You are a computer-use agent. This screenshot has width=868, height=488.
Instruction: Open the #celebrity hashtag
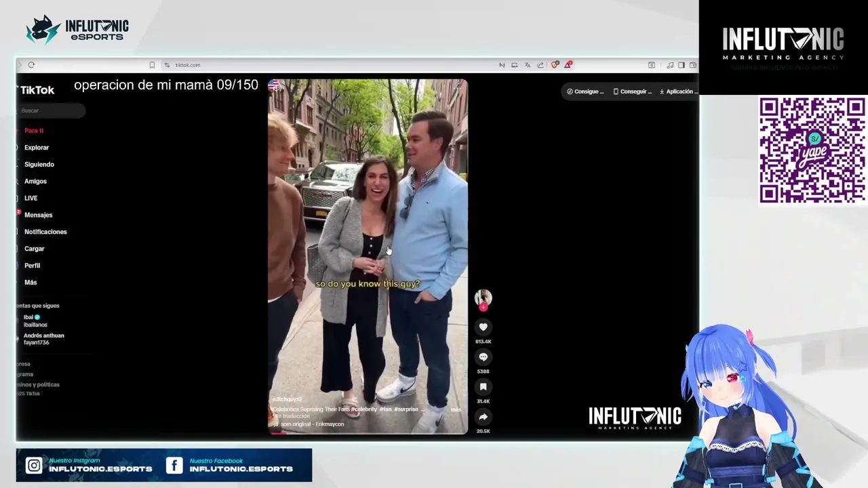pyautogui.click(x=364, y=409)
